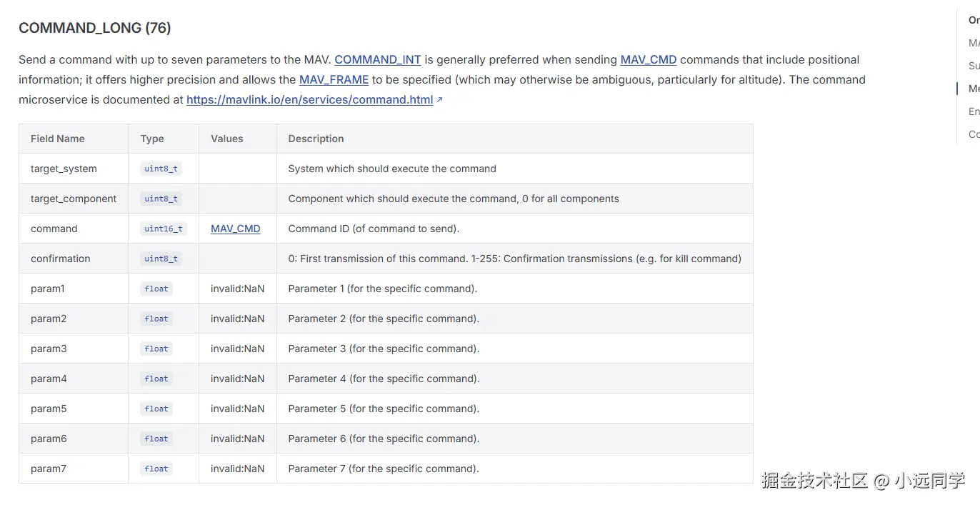
Task: Click the target_system field name cell
Action: pyautogui.click(x=64, y=169)
